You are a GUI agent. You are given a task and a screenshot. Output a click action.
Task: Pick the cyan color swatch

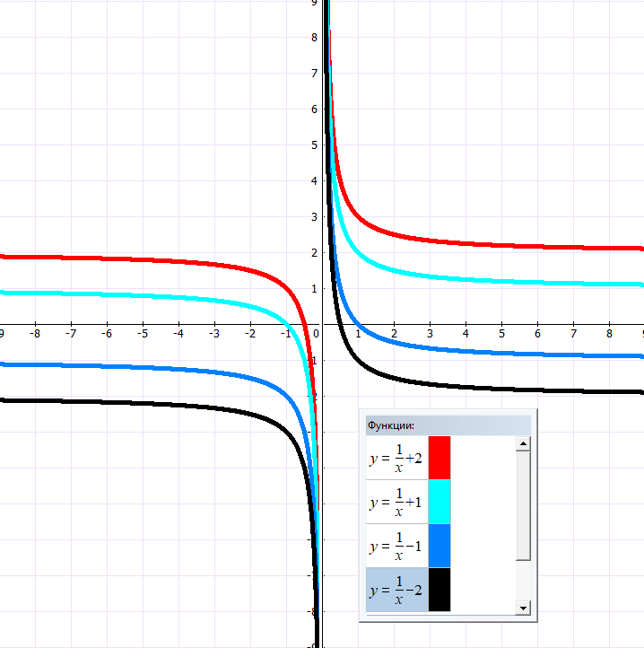pyautogui.click(x=439, y=502)
